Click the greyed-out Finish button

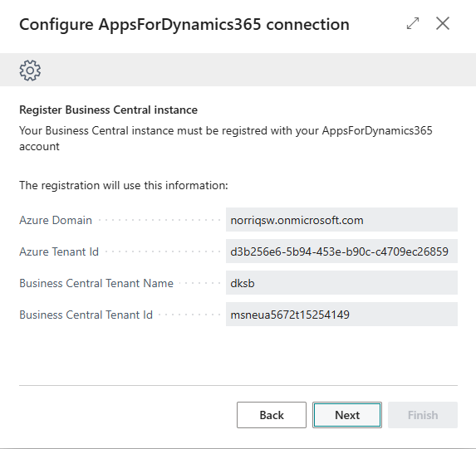(x=423, y=415)
